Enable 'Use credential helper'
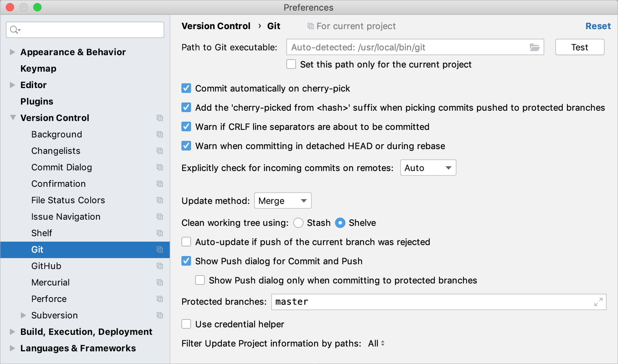This screenshot has height=364, width=618. click(x=186, y=324)
